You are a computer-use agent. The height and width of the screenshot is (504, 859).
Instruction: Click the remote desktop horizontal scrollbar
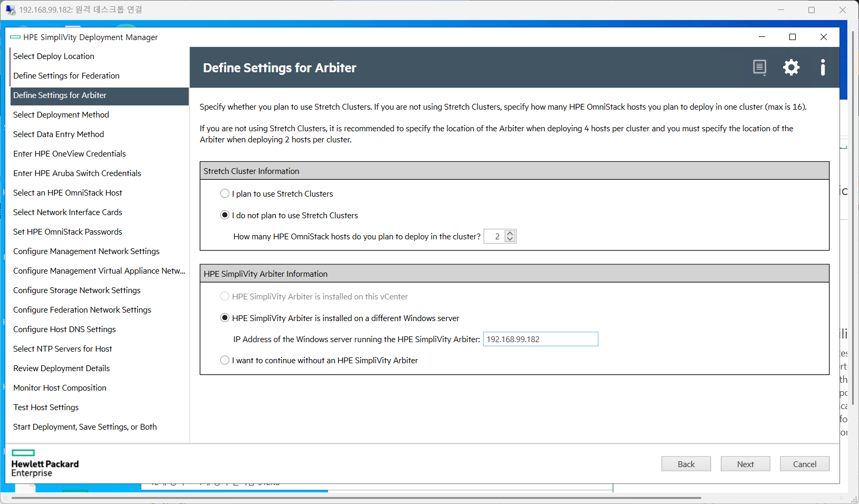[356, 498]
